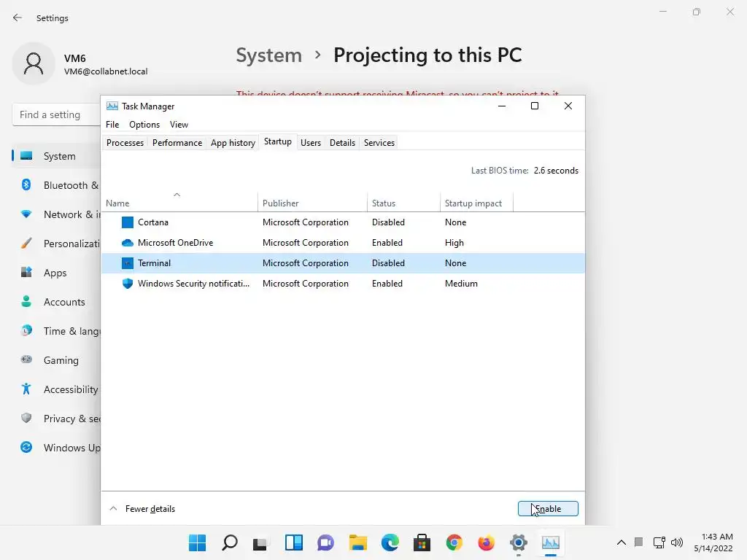Launch Microsoft Edge from the taskbar
The height and width of the screenshot is (560, 747).
390,542
